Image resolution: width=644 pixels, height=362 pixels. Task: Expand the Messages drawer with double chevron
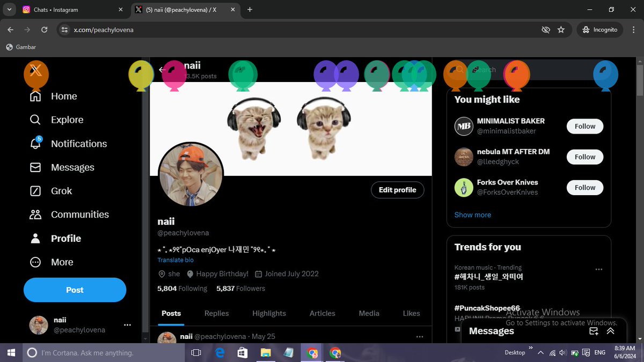(x=610, y=331)
